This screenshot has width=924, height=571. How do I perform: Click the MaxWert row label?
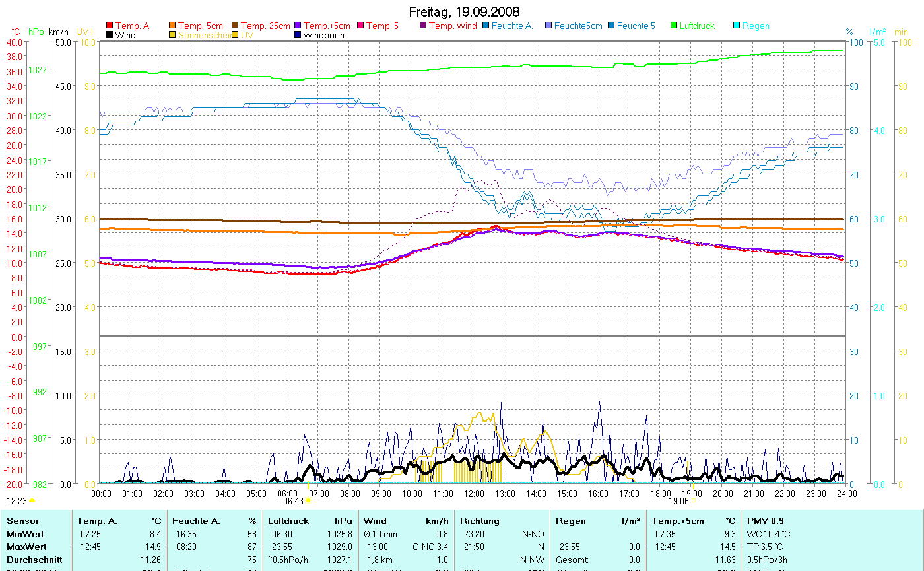pyautogui.click(x=26, y=546)
